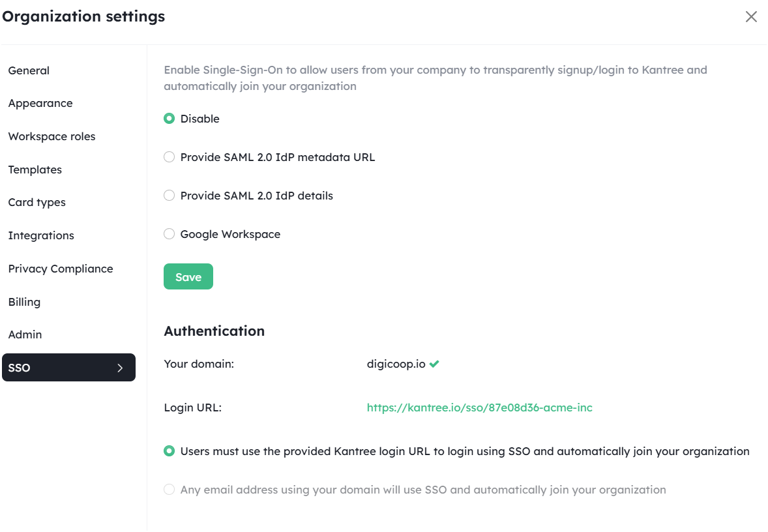Open the Admin settings section
768x532 pixels.
25,334
